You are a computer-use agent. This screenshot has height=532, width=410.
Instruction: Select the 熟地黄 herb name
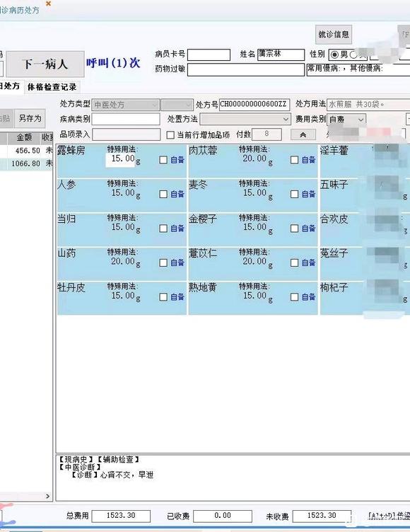point(203,288)
